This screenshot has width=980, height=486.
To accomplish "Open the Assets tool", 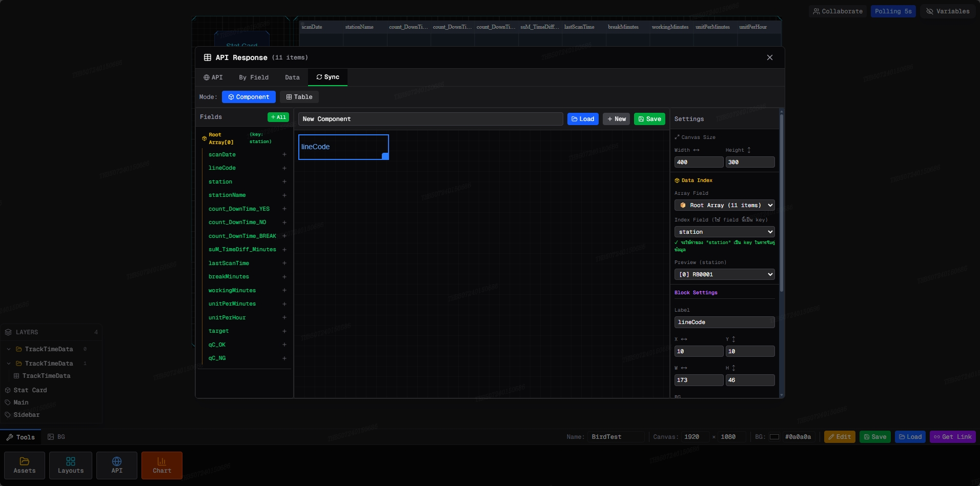I will click(x=25, y=465).
